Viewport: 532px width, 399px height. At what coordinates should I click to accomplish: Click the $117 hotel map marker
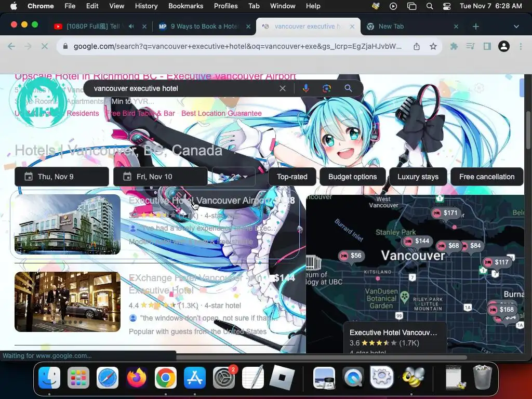[497, 262]
